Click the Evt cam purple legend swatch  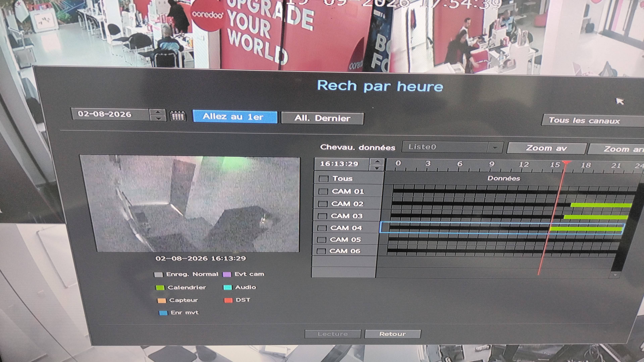[x=227, y=274]
